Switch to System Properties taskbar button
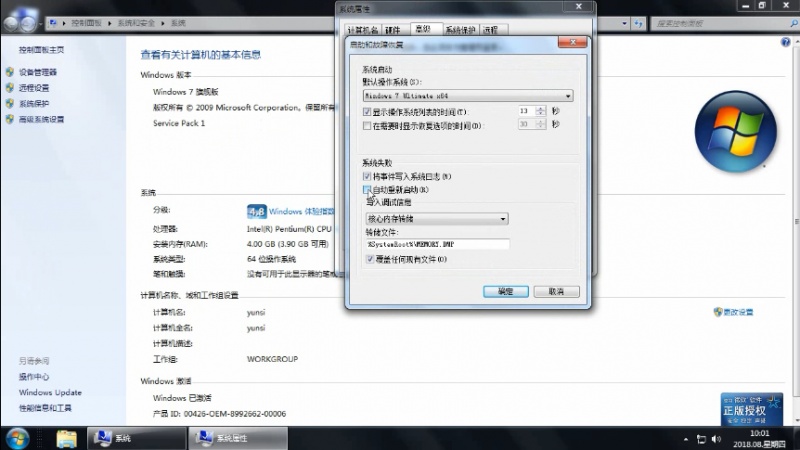The height and width of the screenshot is (450, 800). tap(238, 438)
